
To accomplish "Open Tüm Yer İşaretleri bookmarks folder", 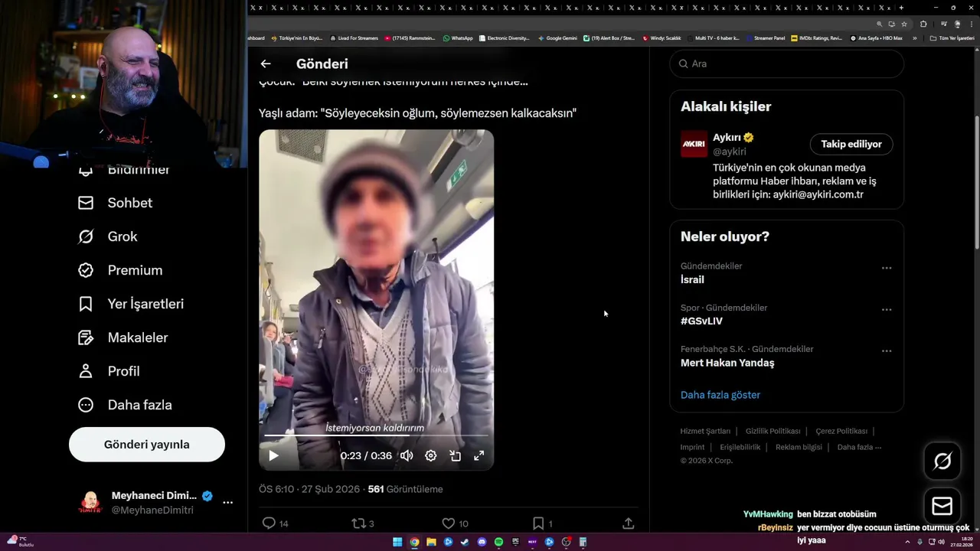I will (x=952, y=37).
